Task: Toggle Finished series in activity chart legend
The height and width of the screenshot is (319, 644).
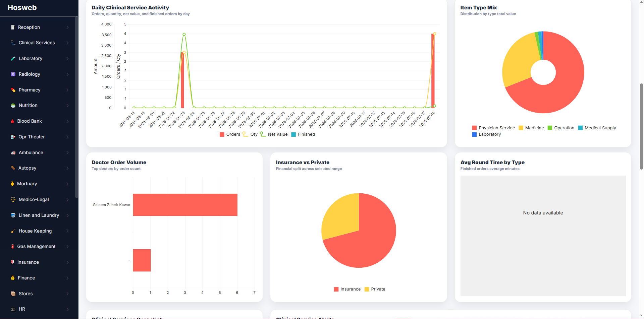Action: 303,134
